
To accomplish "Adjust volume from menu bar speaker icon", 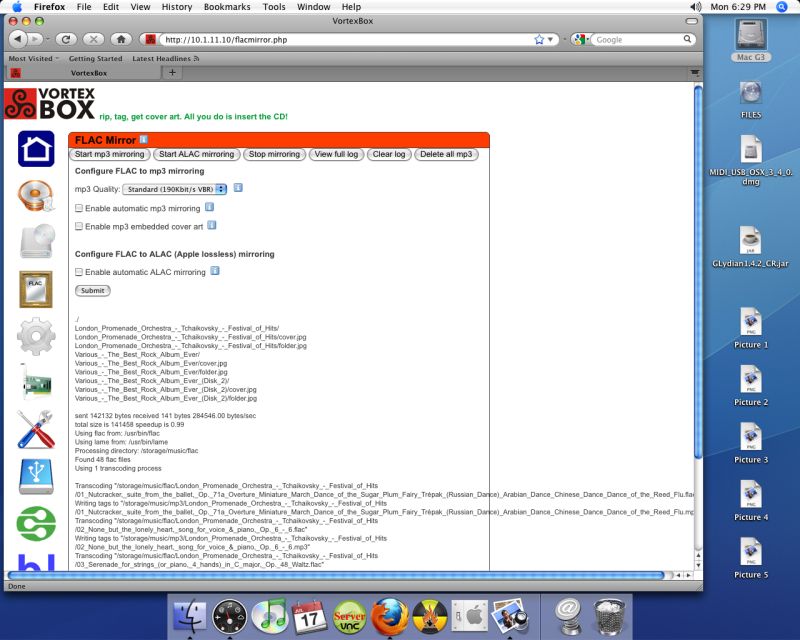I will click(x=696, y=7).
